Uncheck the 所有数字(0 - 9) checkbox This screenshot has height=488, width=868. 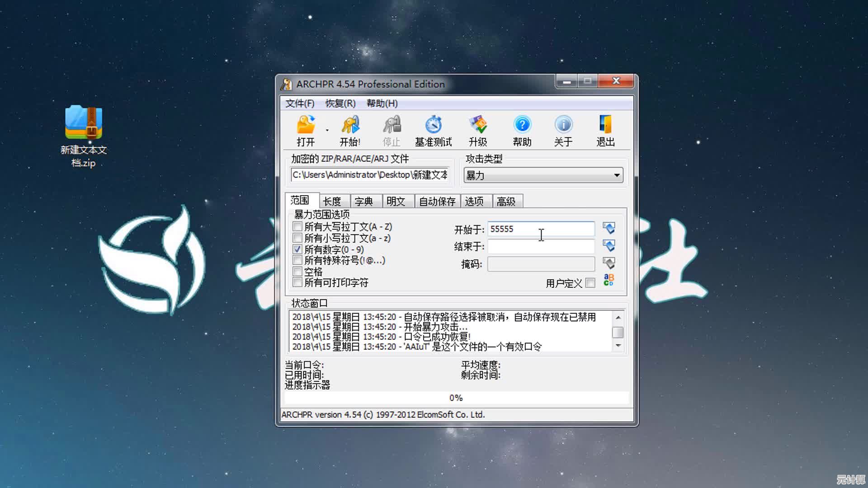(297, 249)
